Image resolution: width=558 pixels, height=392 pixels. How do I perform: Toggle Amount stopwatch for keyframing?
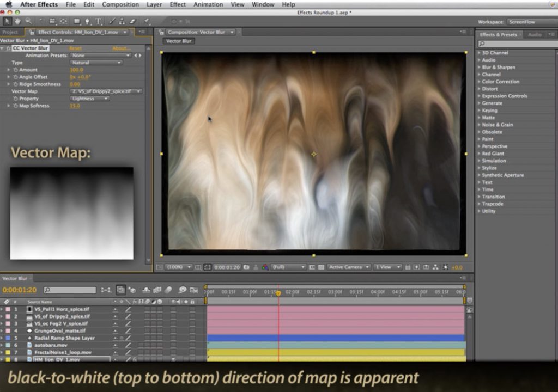(x=15, y=70)
